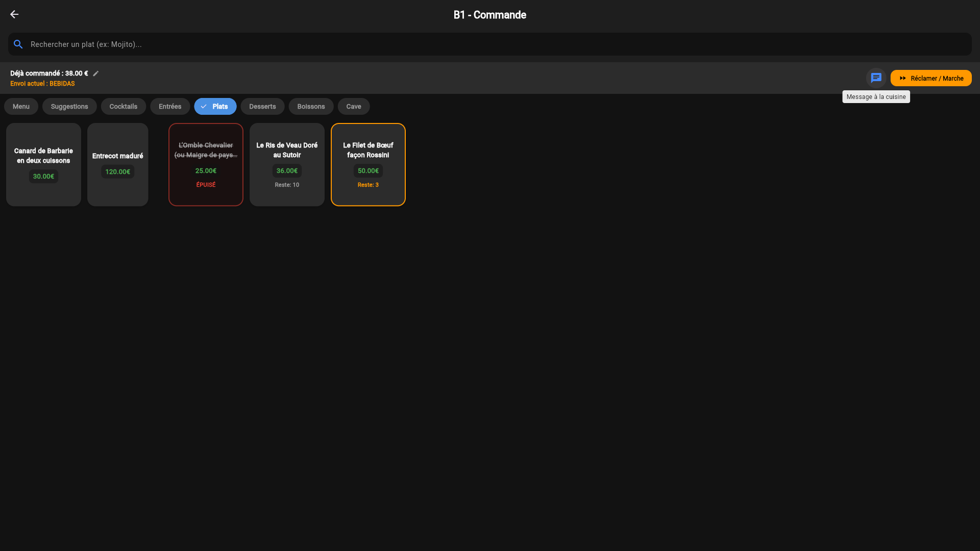Click the B1 - Commande title
Screen dimensions: 980x551
pyautogui.click(x=490, y=15)
